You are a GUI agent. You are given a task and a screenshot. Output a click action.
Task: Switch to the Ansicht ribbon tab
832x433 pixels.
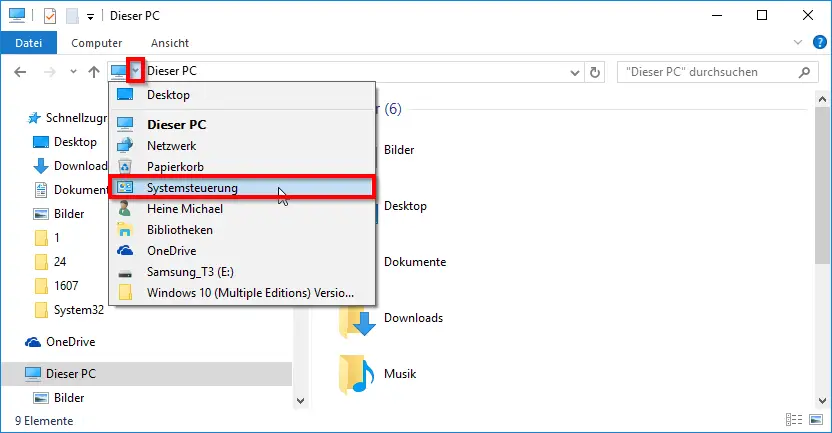pyautogui.click(x=170, y=43)
